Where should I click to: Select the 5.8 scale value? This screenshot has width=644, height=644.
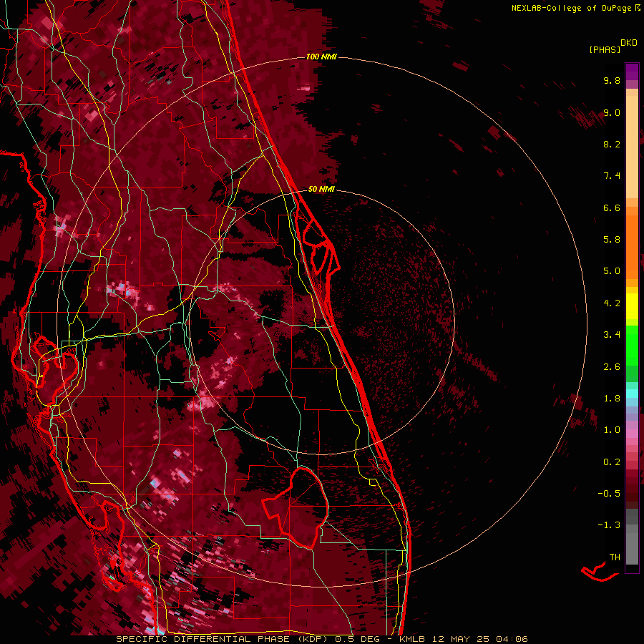point(612,240)
